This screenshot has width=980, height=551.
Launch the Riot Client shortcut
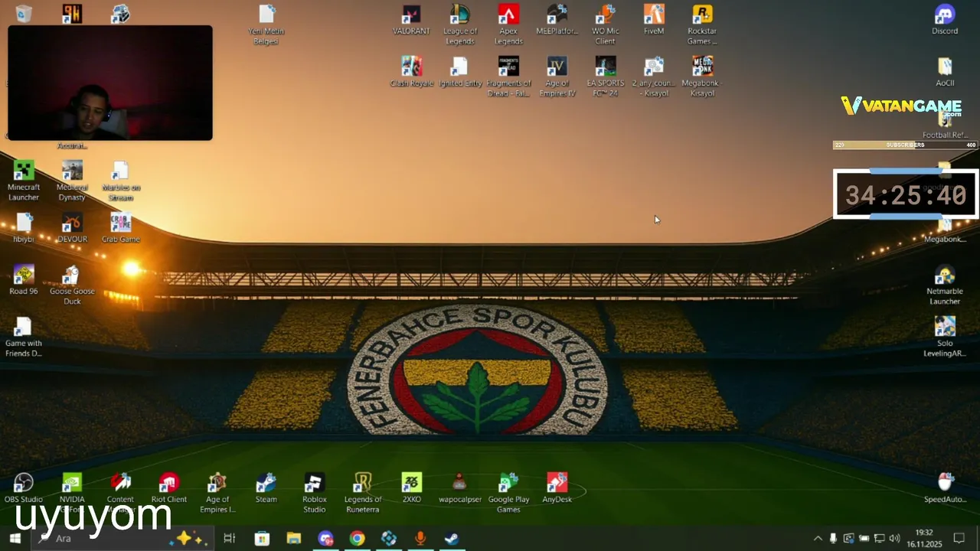169,487
